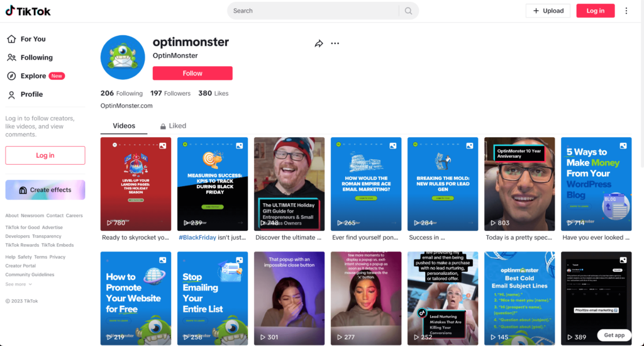Click the Explore compass icon

pos(11,76)
